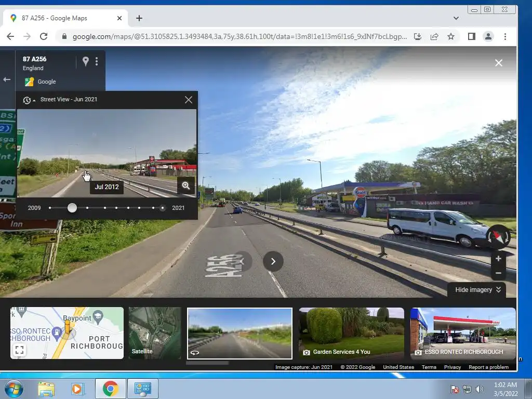Open the Chrome side panel icon
The width and height of the screenshot is (532, 399).
point(472,36)
